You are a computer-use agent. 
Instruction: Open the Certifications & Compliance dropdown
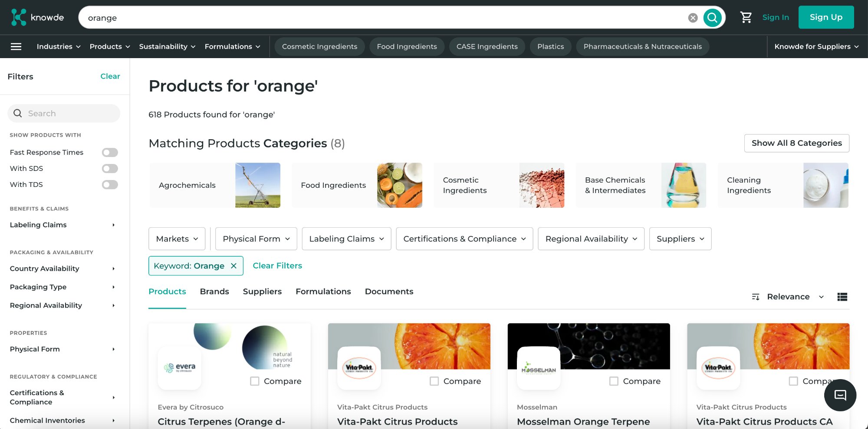464,239
